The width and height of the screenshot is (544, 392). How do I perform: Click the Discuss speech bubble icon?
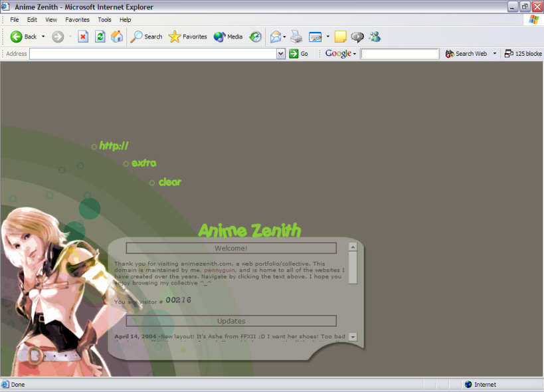357,37
